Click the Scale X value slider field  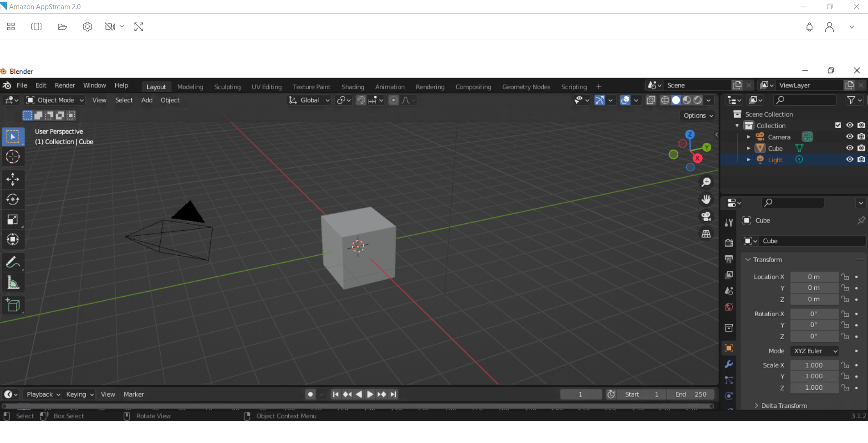[813, 365]
